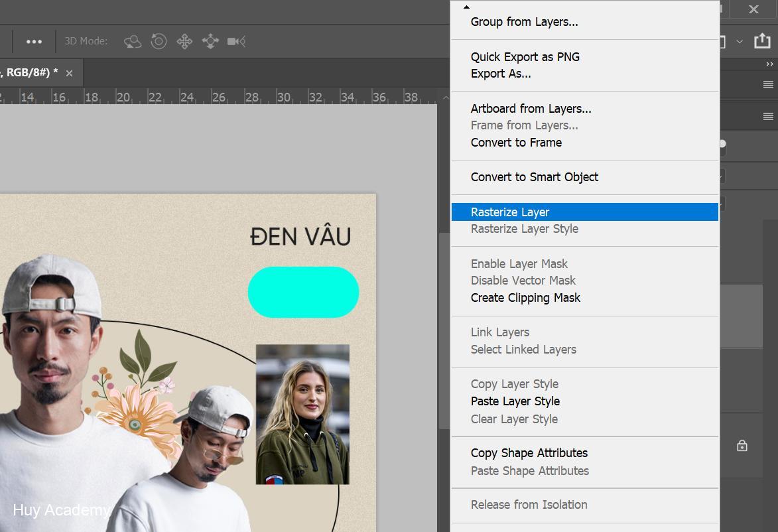Select the 3D pan camera icon
Image resolution: width=778 pixels, height=532 pixels.
pyautogui.click(x=184, y=41)
